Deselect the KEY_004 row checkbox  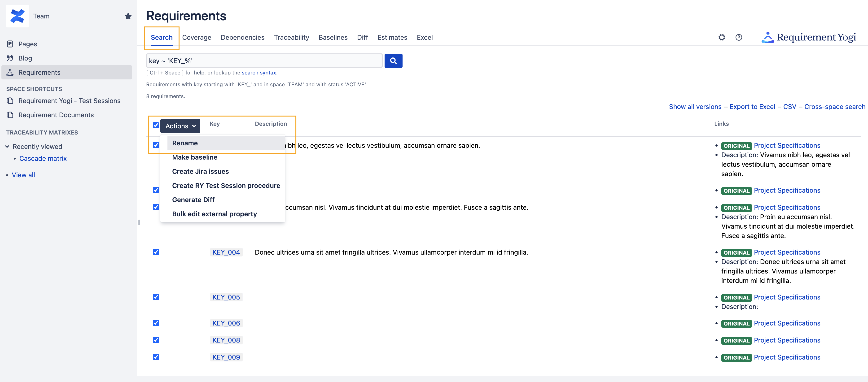click(x=156, y=252)
